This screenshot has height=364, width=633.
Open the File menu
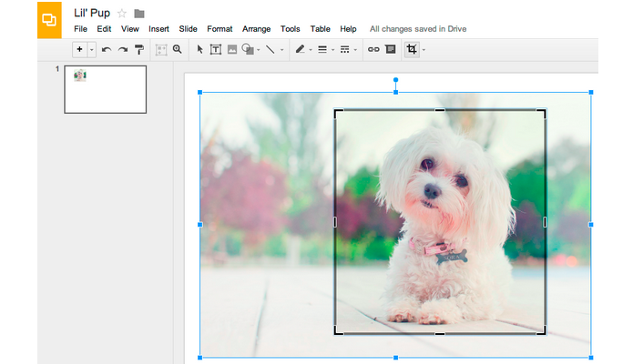80,29
